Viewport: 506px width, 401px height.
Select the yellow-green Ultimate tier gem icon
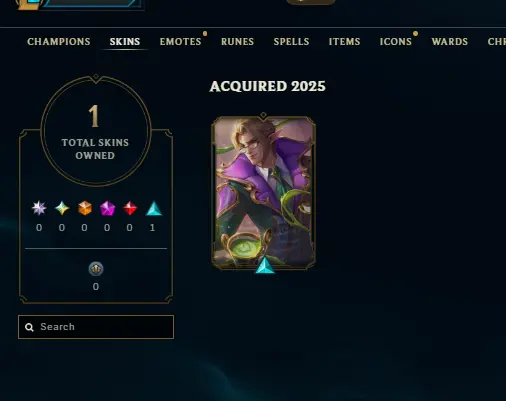[x=62, y=208]
